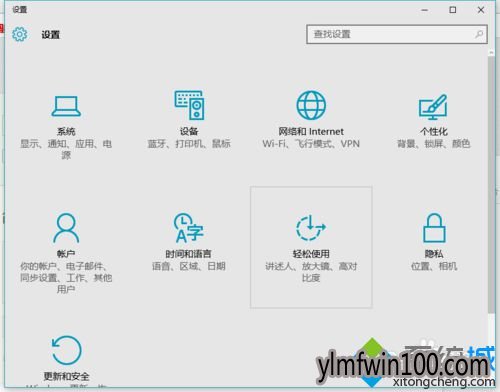Click the settings gear icon in header

coord(20,34)
